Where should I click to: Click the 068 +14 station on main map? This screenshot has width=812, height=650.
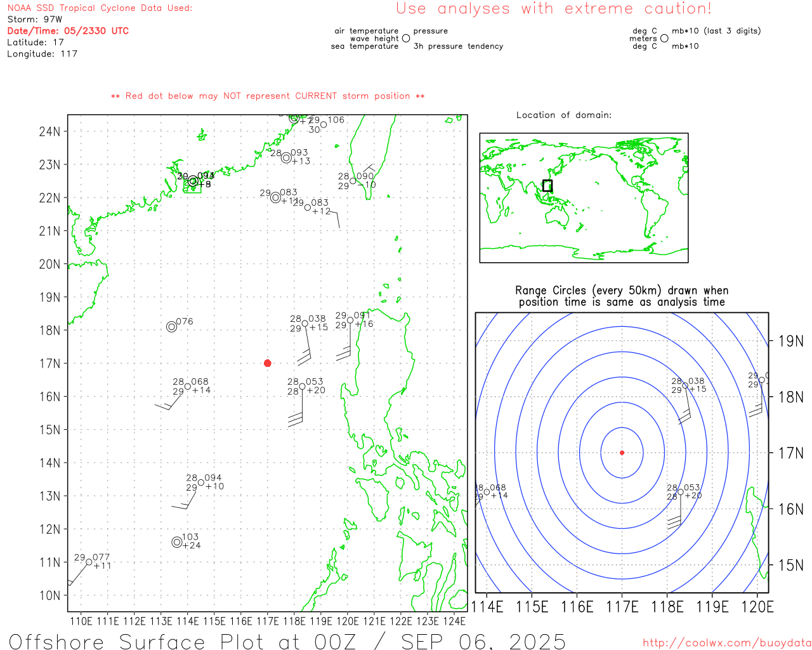pos(188,386)
